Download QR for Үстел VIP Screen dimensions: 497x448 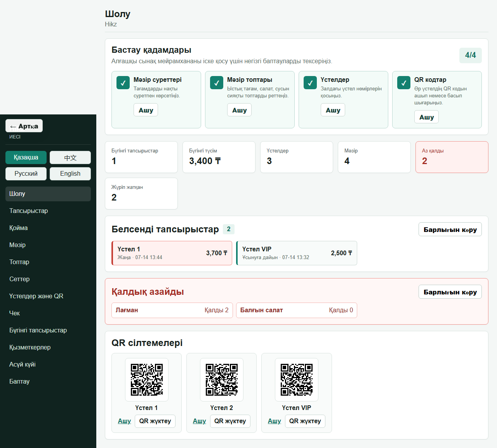point(305,421)
